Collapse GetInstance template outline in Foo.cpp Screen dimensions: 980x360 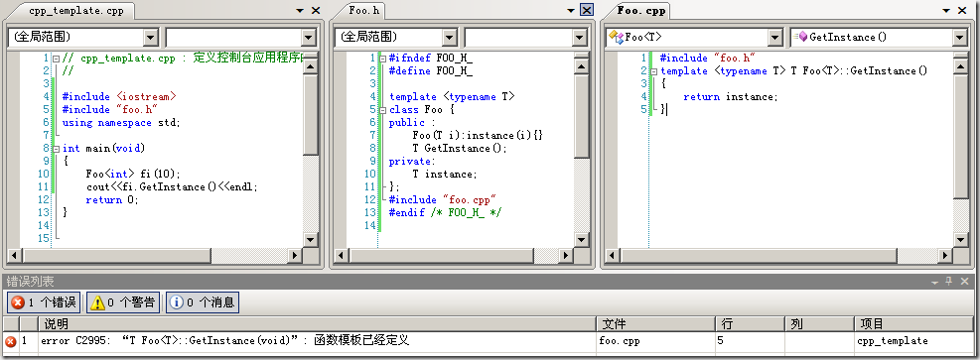tap(653, 71)
